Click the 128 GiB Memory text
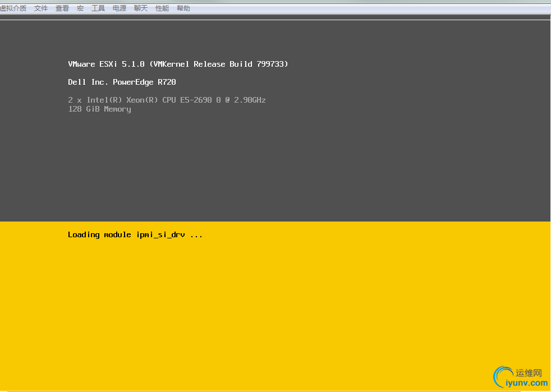The height and width of the screenshot is (392, 551). (x=99, y=109)
